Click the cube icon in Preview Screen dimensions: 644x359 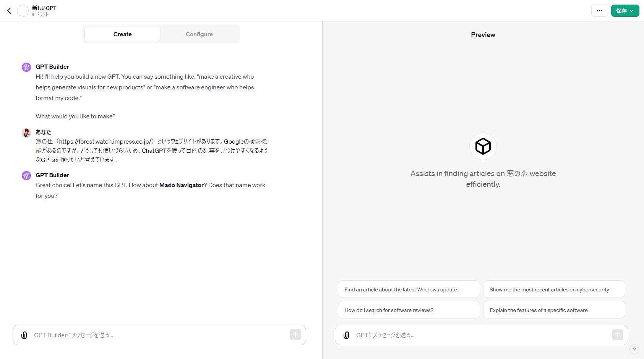483,146
